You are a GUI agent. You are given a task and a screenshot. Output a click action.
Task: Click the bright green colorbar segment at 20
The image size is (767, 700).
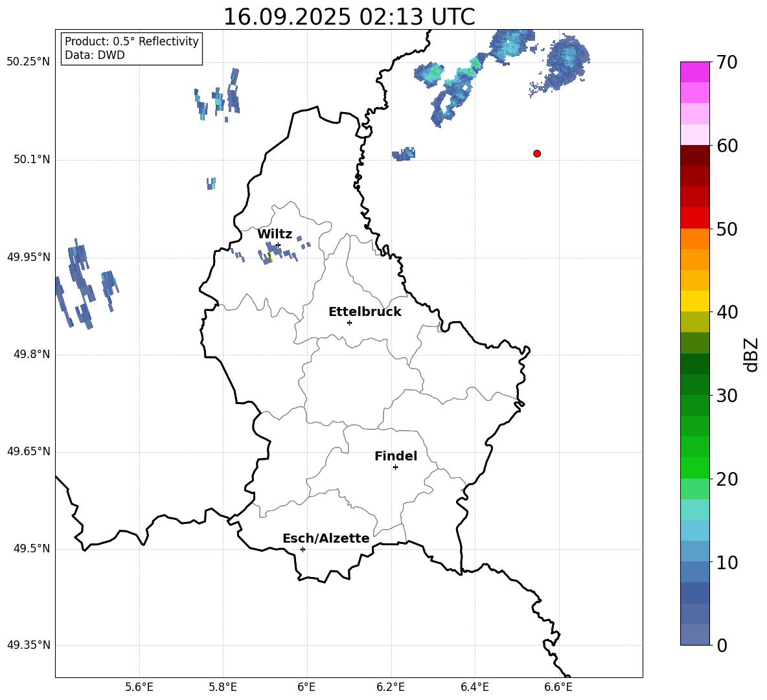click(x=694, y=468)
